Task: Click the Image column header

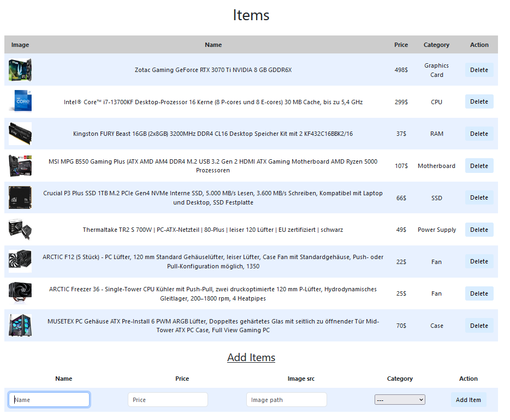Action: (20, 45)
